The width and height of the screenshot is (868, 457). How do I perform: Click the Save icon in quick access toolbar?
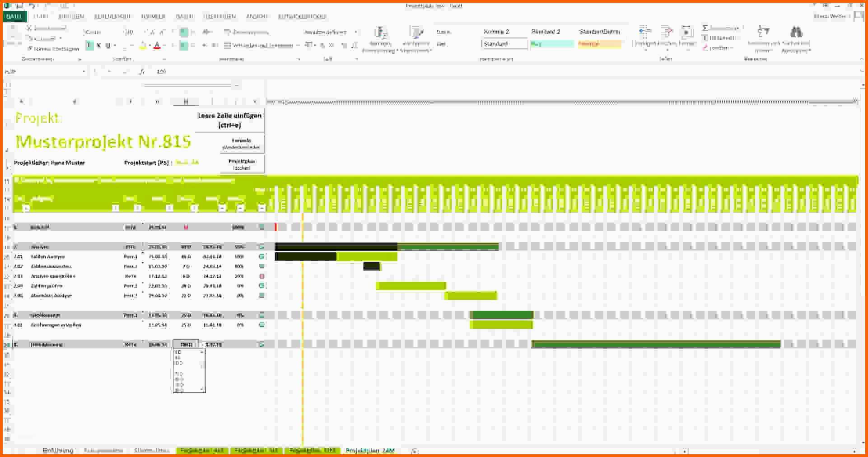tap(19, 6)
